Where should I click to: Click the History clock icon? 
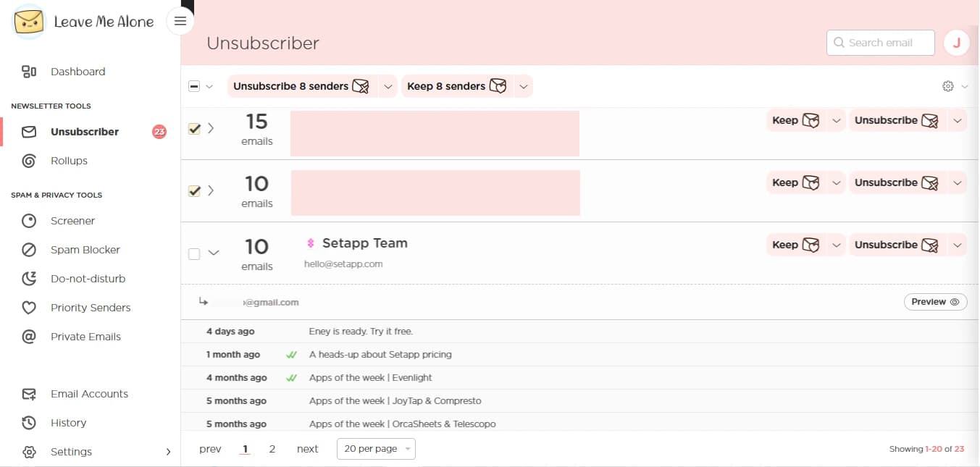(29, 423)
